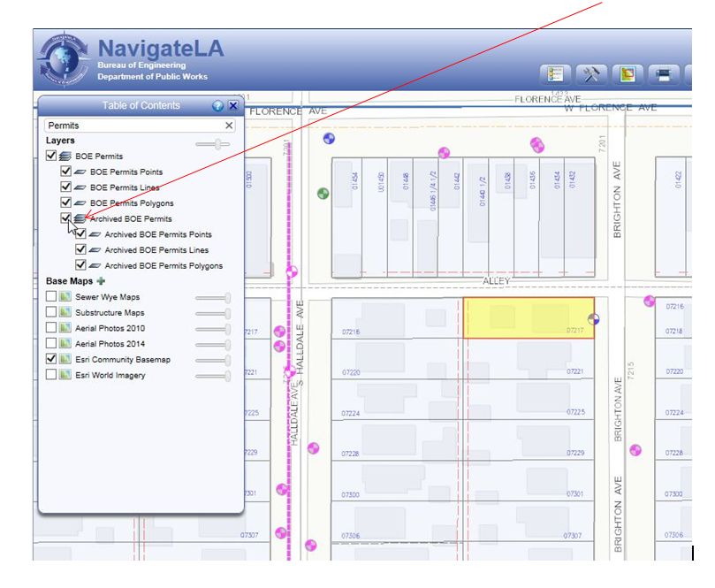Click the BOE Permits Polygons layer icon
Screen dimensions: 715x588
coord(80,203)
